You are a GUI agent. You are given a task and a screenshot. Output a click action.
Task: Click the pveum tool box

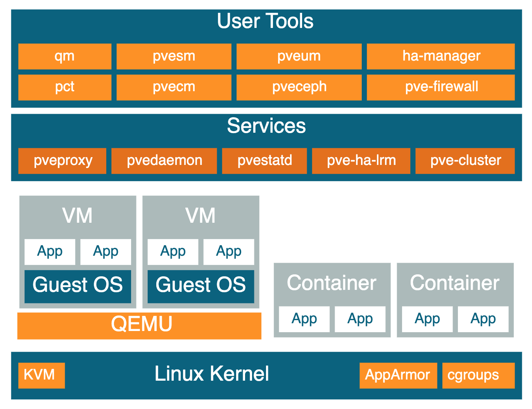coord(299,56)
